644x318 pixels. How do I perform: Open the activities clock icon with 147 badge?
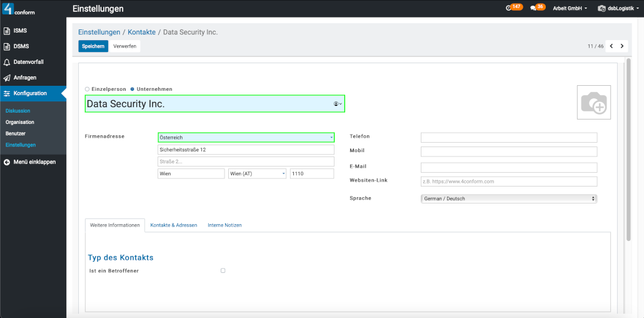point(510,8)
